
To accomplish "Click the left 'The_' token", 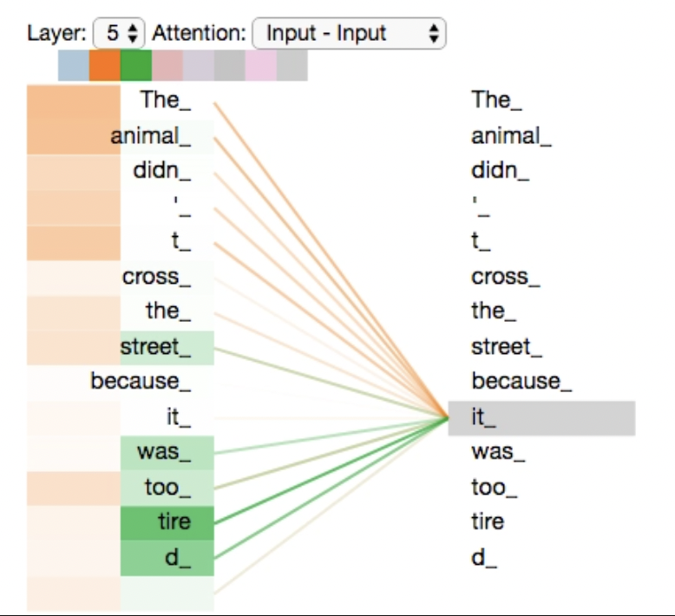I will (166, 101).
